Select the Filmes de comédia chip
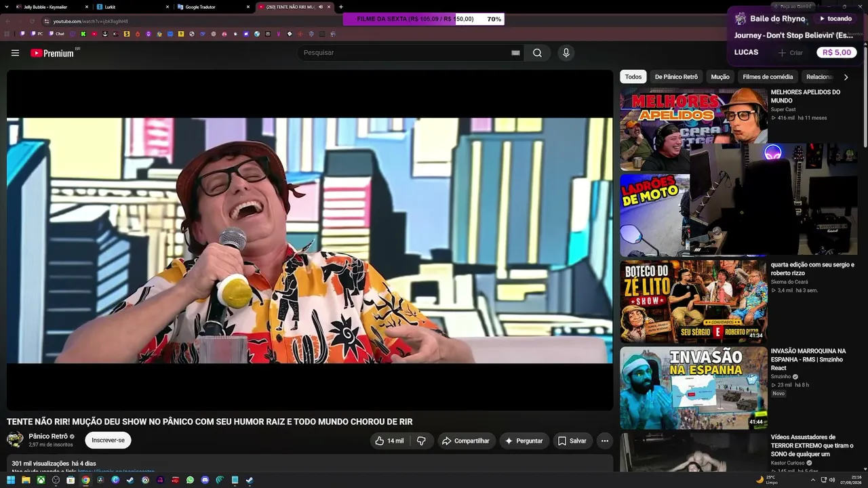The width and height of the screenshot is (868, 488). [x=768, y=77]
